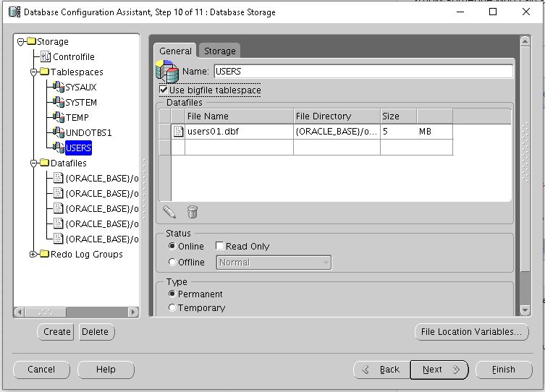Image resolution: width=545 pixels, height=392 pixels.
Task: Collapse the Tablespaces tree node
Action: tap(34, 72)
